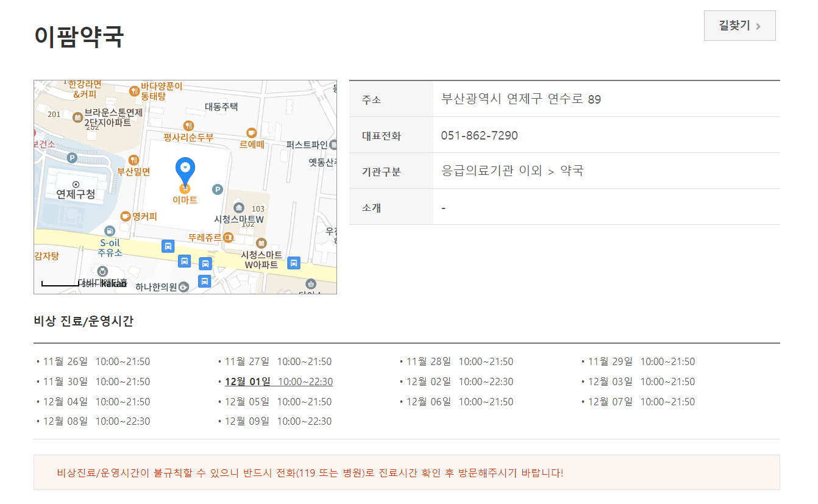Click the building icon for 브라운스톤연제 2단지아파트
The width and height of the screenshot is (818, 504).
click(77, 116)
